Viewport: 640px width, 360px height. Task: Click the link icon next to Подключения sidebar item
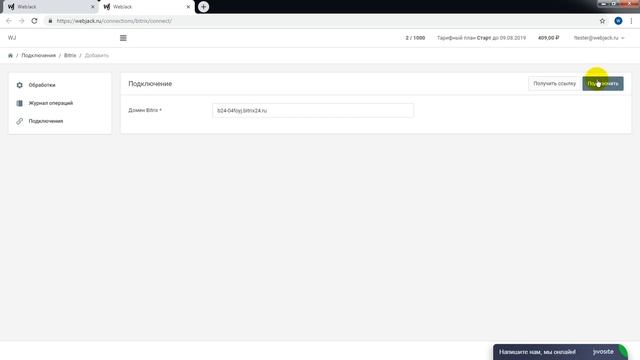19,121
